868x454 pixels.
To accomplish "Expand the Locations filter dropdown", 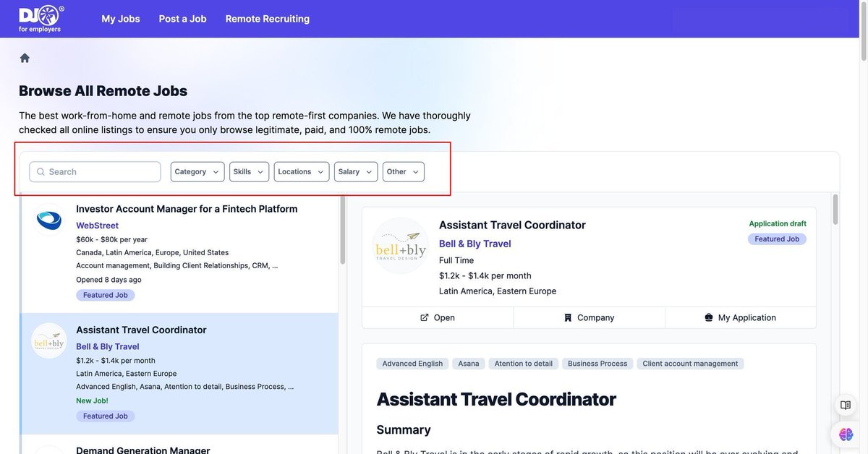I will (x=302, y=172).
